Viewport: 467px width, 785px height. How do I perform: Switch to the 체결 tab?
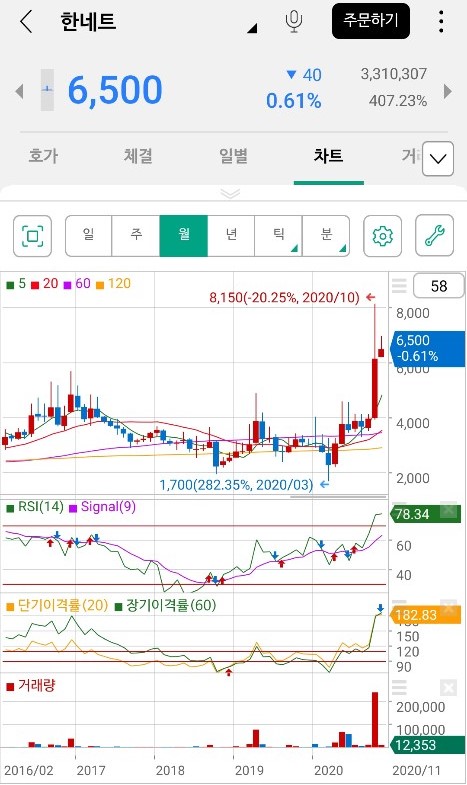click(138, 156)
